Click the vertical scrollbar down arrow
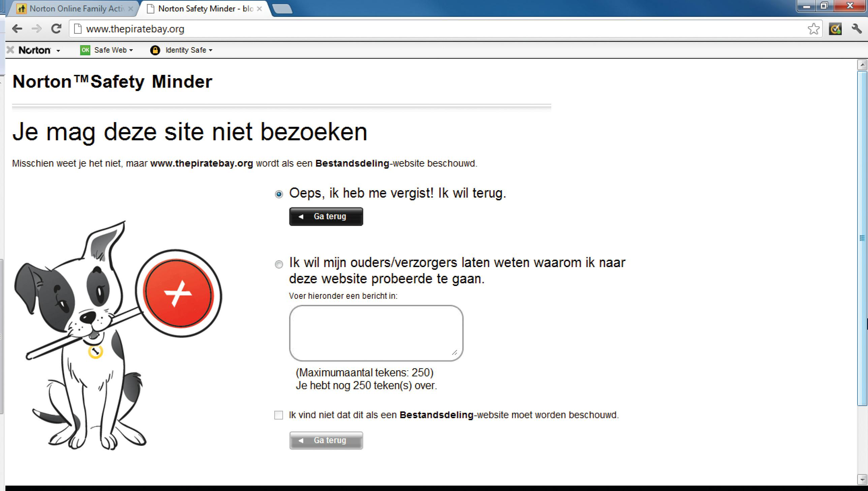 862,479
